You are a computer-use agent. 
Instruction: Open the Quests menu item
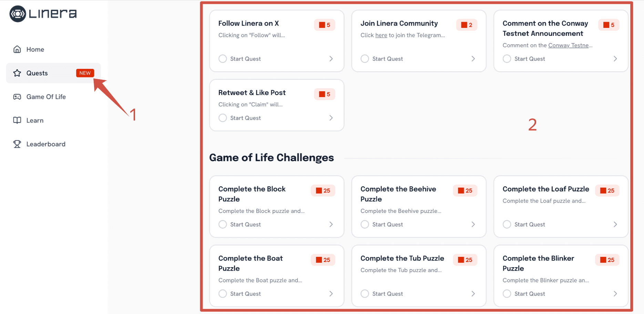(x=37, y=73)
